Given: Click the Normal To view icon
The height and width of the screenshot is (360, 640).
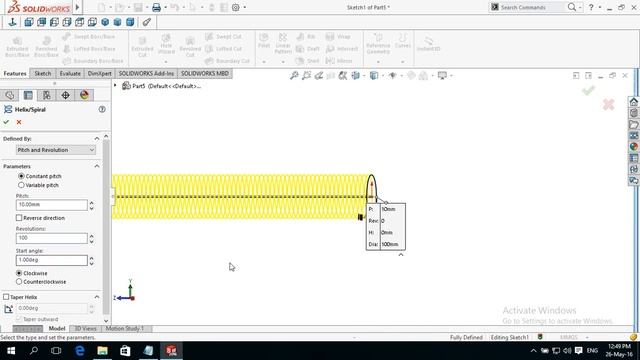Looking at the screenshot, I should pos(12,22).
